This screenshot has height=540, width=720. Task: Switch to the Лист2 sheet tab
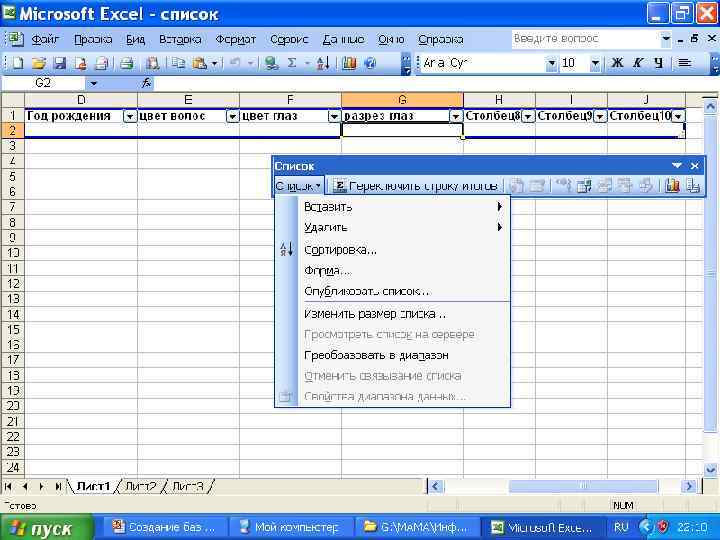[x=141, y=486]
